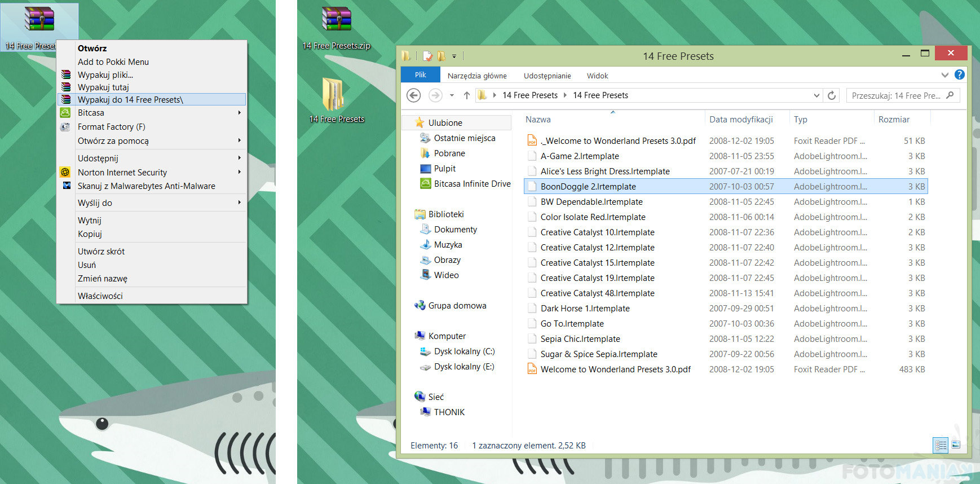Select Dysk lokalny (C:) in navigation pane

pyautogui.click(x=464, y=351)
